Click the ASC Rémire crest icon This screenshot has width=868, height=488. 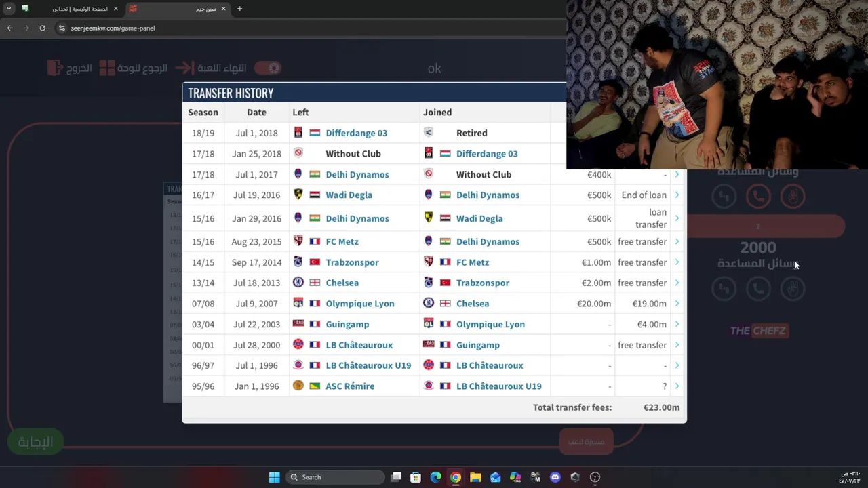pyautogui.click(x=298, y=386)
